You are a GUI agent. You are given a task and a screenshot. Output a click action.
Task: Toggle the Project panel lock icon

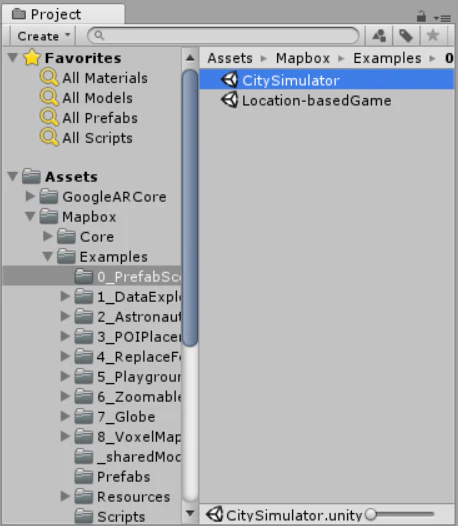[421, 16]
